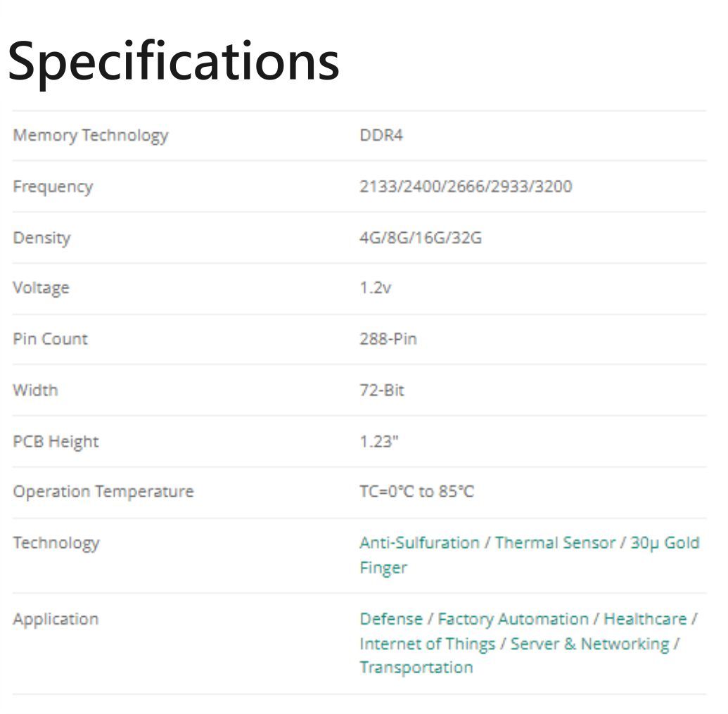The width and height of the screenshot is (728, 714).
Task: Select the PCB Height value 1.23"
Action: pyautogui.click(x=379, y=441)
